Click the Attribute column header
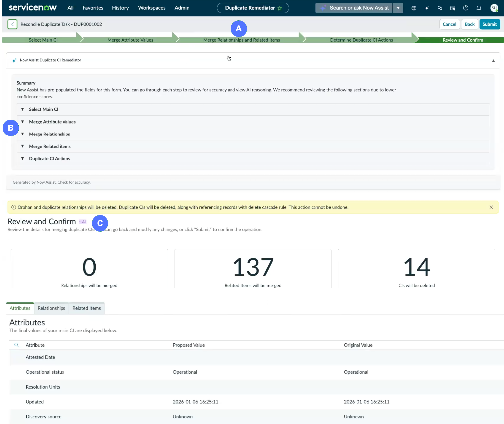This screenshot has width=504, height=424. 35,345
